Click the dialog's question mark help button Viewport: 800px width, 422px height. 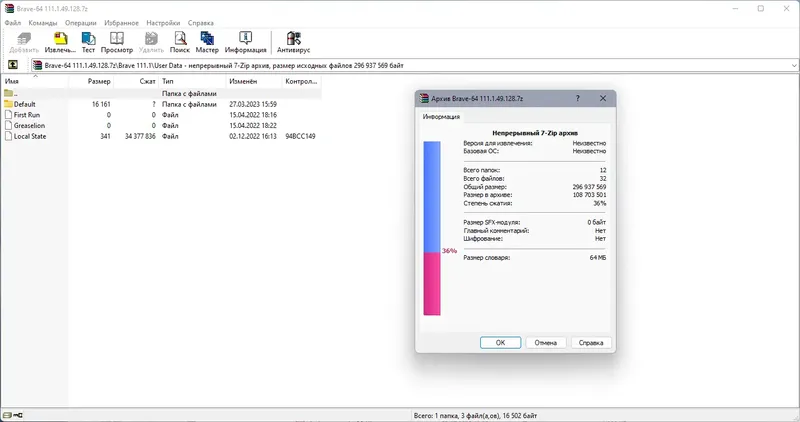click(x=578, y=98)
